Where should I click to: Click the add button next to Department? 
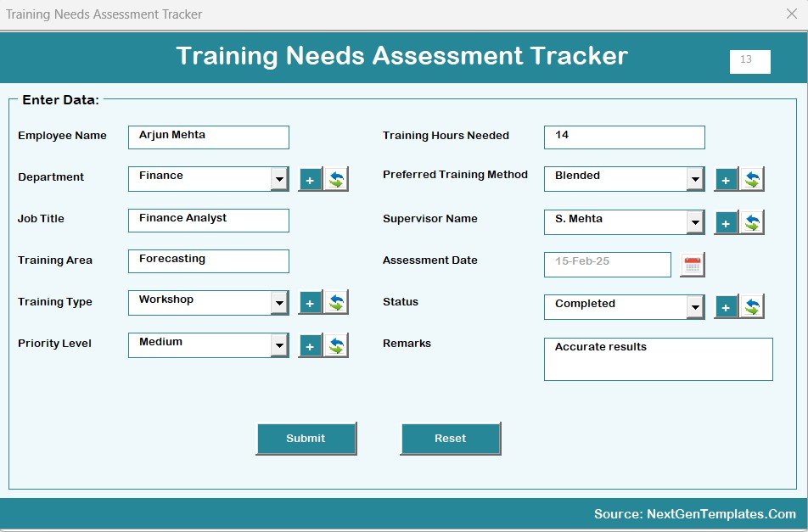pos(311,180)
